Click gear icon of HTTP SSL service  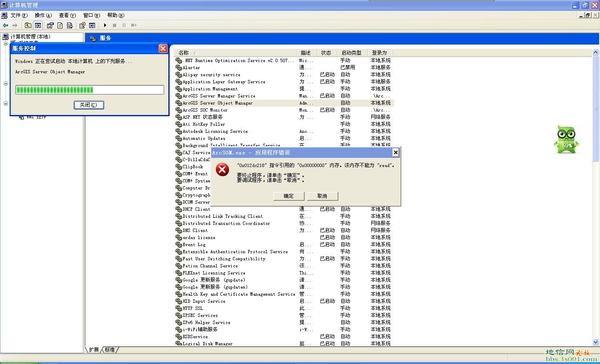[179, 308]
